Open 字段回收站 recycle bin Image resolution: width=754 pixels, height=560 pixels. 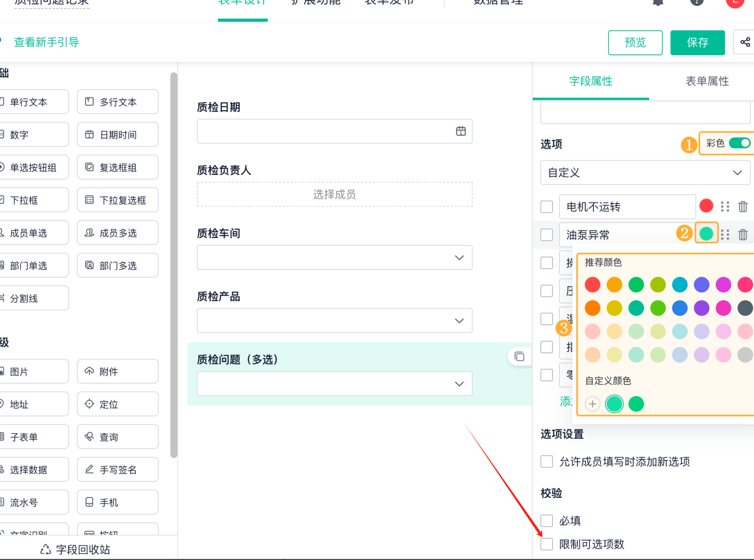pyautogui.click(x=75, y=549)
